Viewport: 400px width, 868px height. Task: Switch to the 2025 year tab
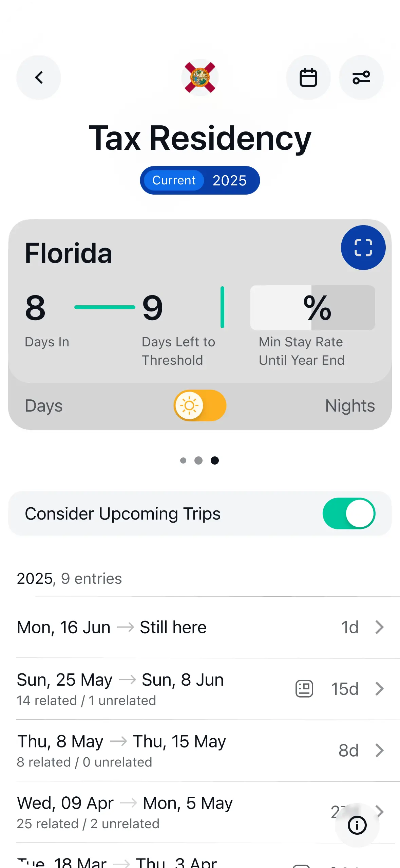(x=230, y=180)
